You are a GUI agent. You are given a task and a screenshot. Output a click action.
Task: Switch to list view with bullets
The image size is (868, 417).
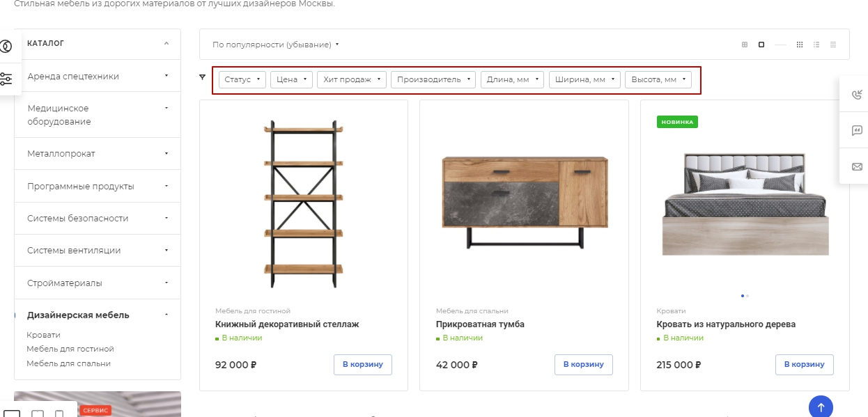pyautogui.click(x=816, y=45)
